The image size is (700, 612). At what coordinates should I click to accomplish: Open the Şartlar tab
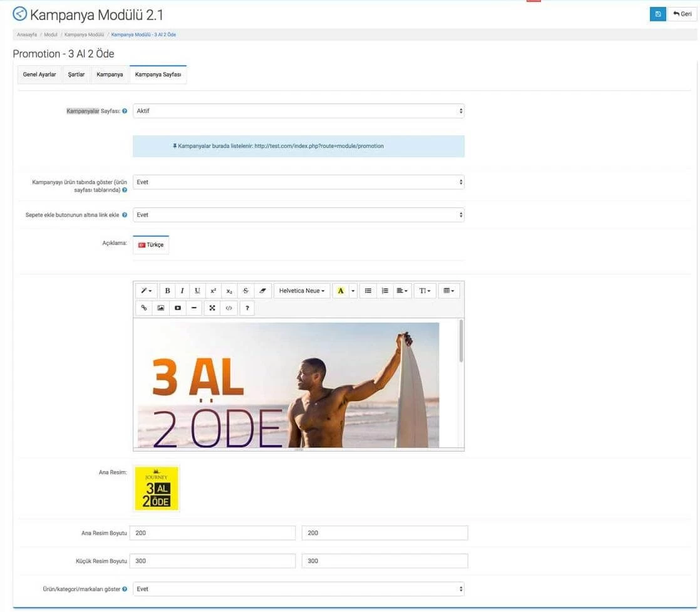76,75
